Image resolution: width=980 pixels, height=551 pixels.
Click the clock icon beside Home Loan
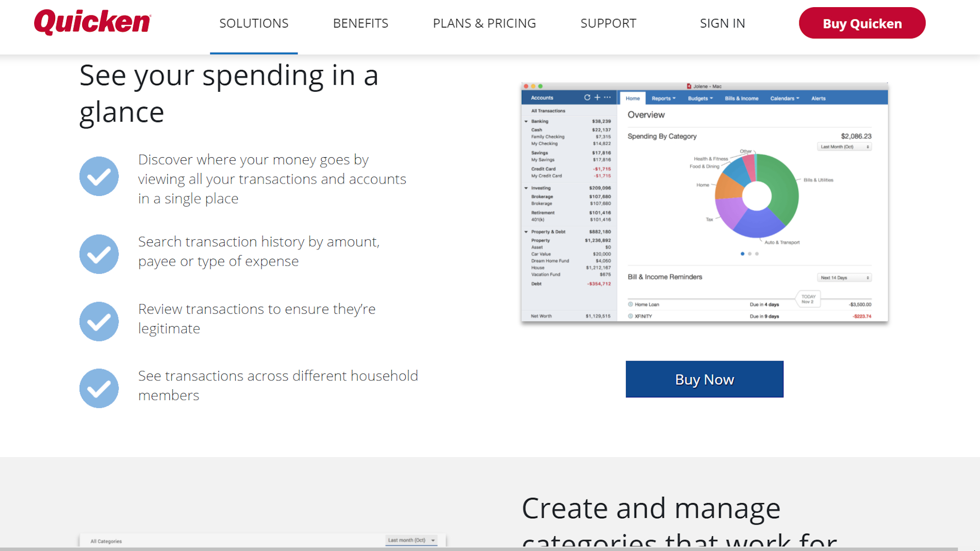coord(630,305)
